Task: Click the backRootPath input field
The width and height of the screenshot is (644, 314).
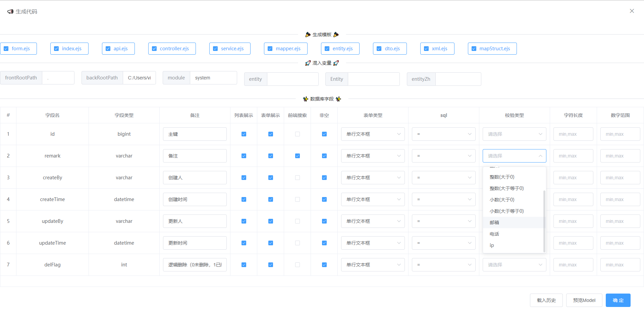Action: pos(139,78)
